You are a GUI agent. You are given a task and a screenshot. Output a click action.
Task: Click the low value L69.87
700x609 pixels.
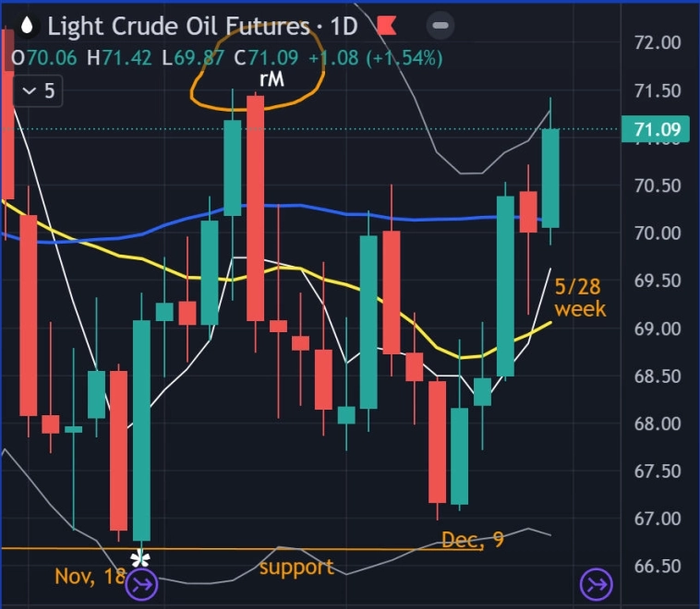[193, 58]
